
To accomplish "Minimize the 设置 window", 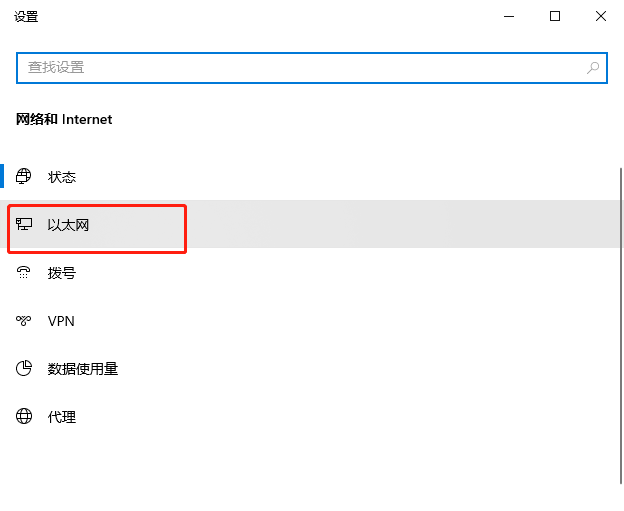I will point(509,16).
